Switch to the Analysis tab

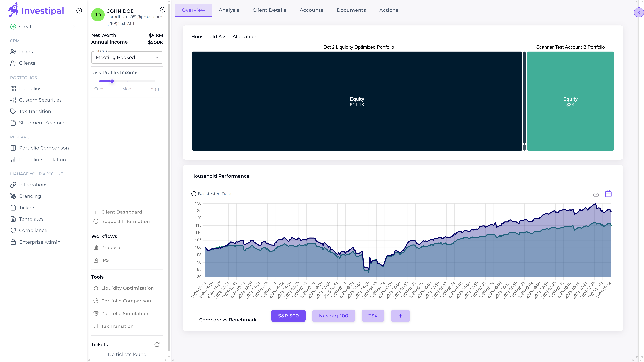[x=229, y=10]
